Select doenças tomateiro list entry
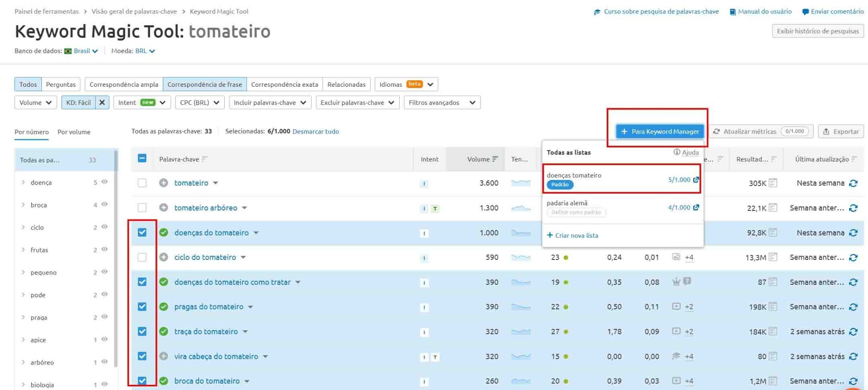The height and width of the screenshot is (390, 868). point(623,180)
